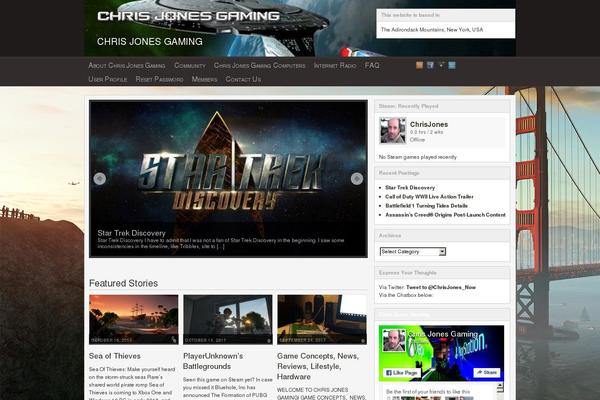This screenshot has width=600, height=400.
Task: Open Game Concepts, News story thumbnail
Action: point(322,319)
